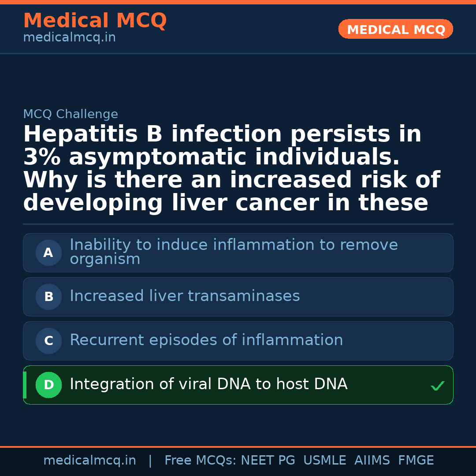Open the Medical MCQ header title
Image resolution: width=476 pixels, height=476 pixels.
pos(95,21)
